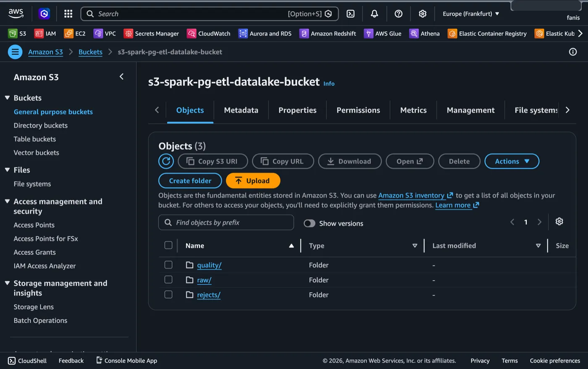Image resolution: width=588 pixels, height=369 pixels.
Task: Open the Athena shortcut
Action: tap(425, 33)
